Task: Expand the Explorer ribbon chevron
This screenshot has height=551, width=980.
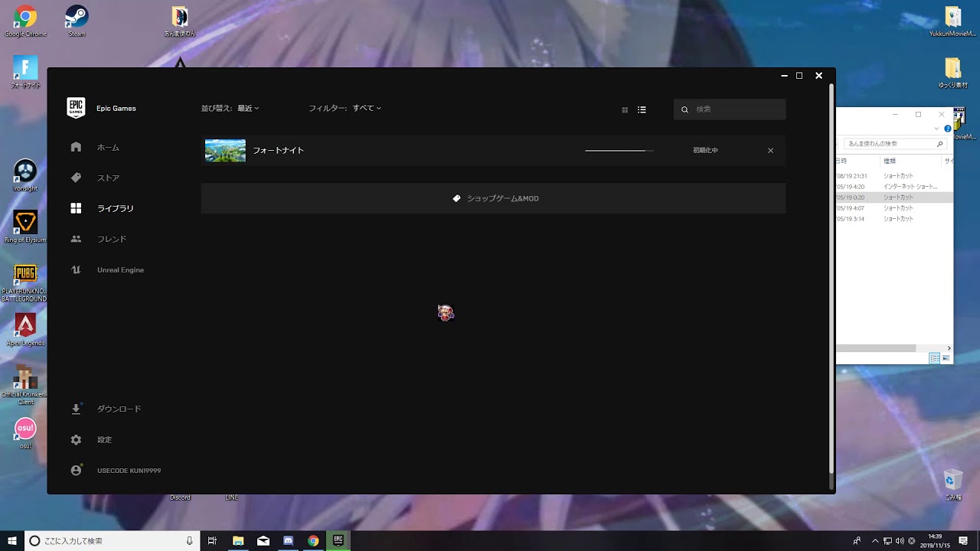Action: point(936,129)
